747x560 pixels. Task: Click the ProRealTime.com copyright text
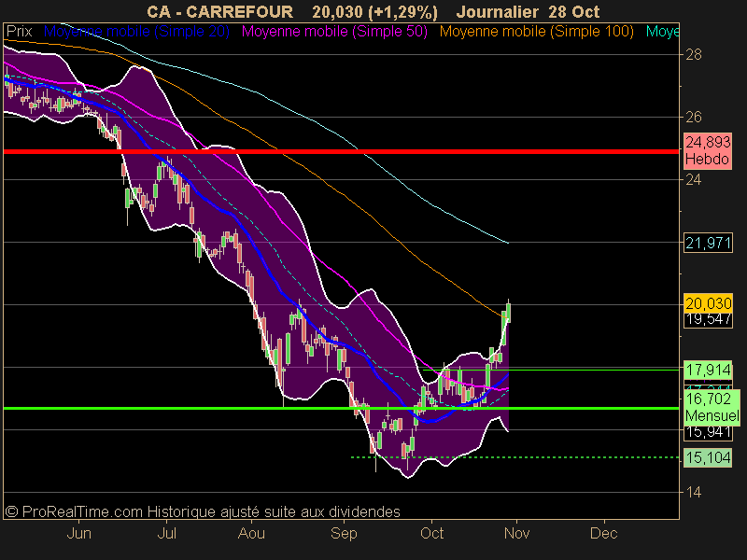(203, 511)
